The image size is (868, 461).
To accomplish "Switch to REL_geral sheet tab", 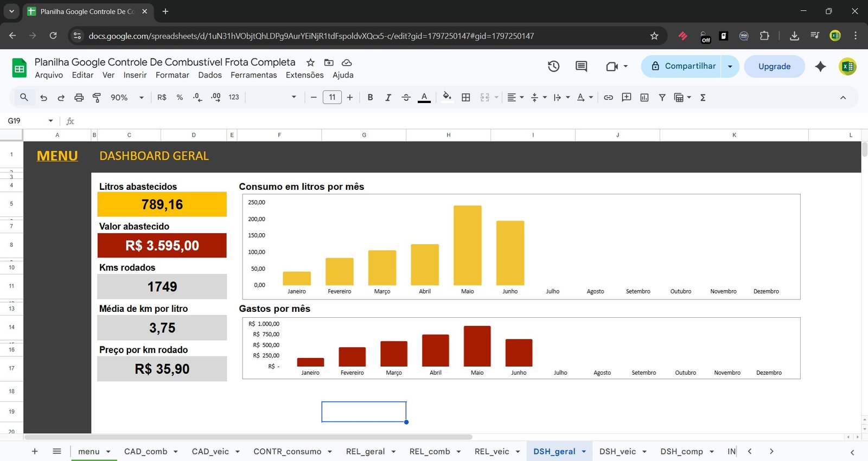I will tap(365, 451).
